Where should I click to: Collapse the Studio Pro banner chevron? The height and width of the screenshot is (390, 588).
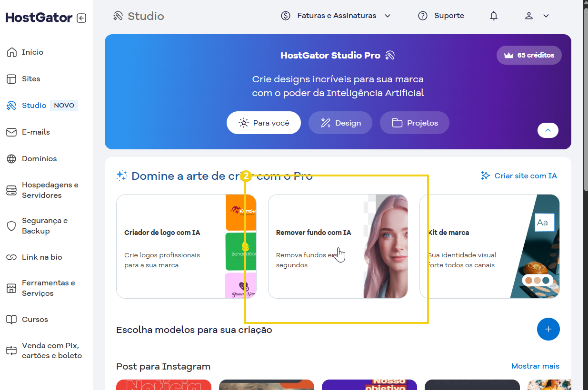548,130
